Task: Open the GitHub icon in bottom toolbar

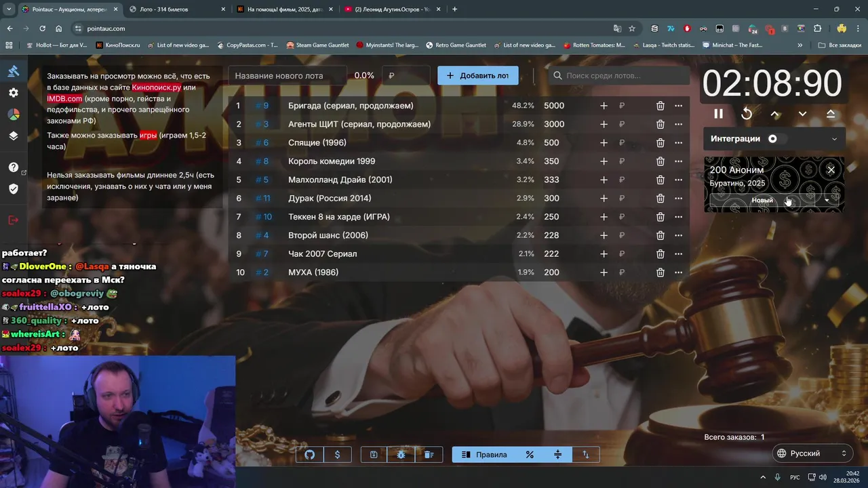Action: click(x=310, y=455)
